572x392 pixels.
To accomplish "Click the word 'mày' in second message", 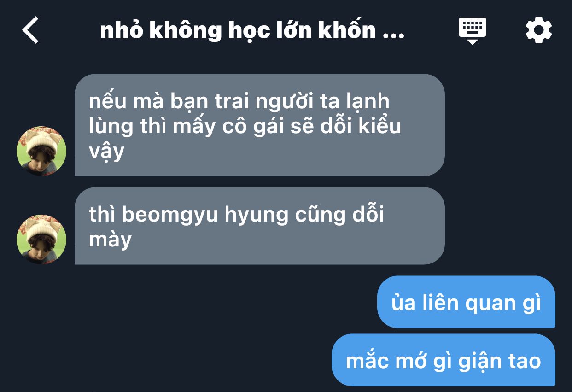I will coord(110,240).
